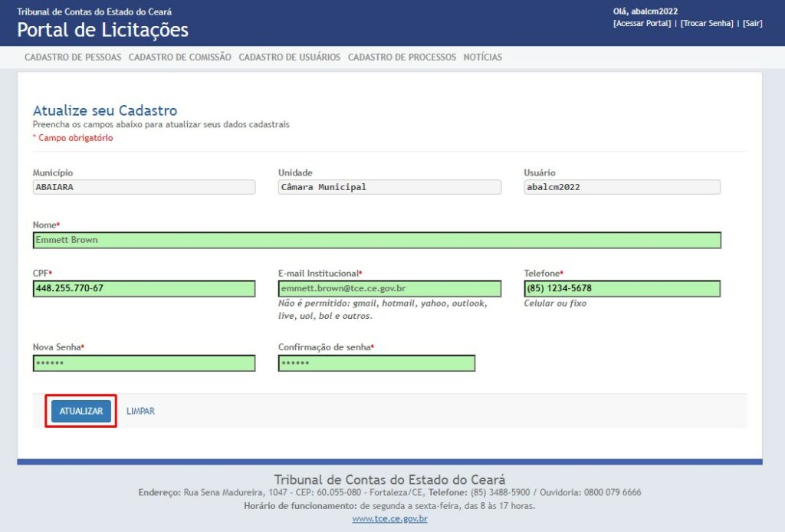Viewport: 785px width, 532px height.
Task: Click the Telefone input field
Action: (622, 289)
